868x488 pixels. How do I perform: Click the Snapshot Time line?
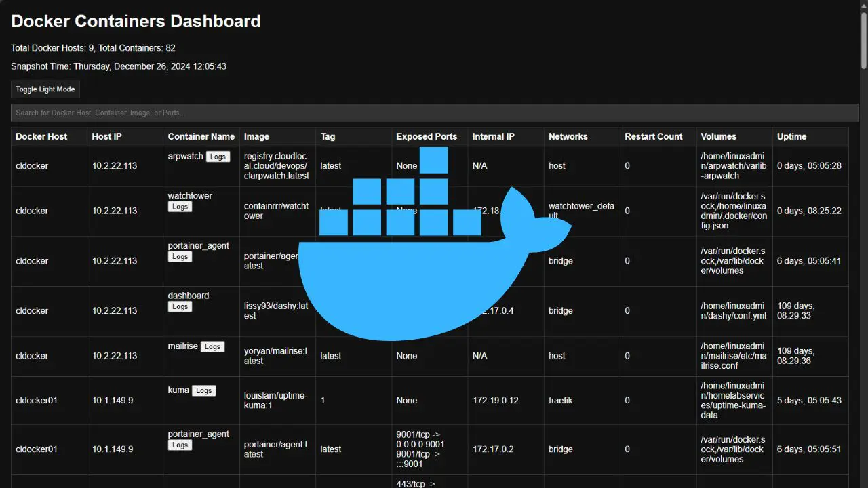[119, 66]
